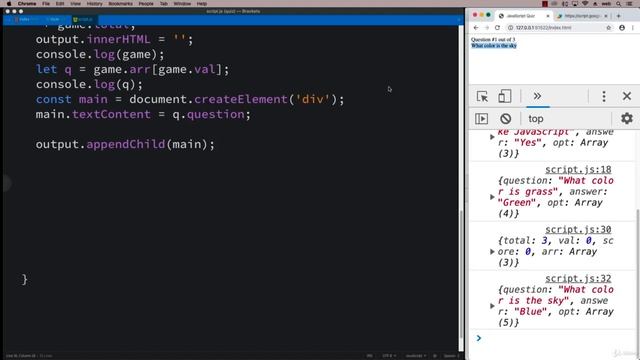Viewport: 640px width, 360px height.
Task: Place cursor on 'main.textContent = q.question;' line
Action: coord(143,114)
